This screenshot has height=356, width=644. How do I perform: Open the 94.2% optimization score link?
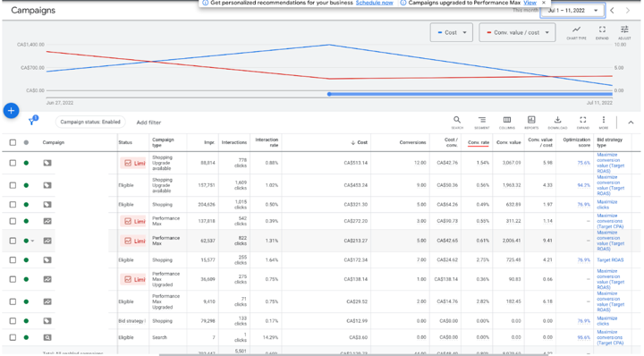point(583,185)
